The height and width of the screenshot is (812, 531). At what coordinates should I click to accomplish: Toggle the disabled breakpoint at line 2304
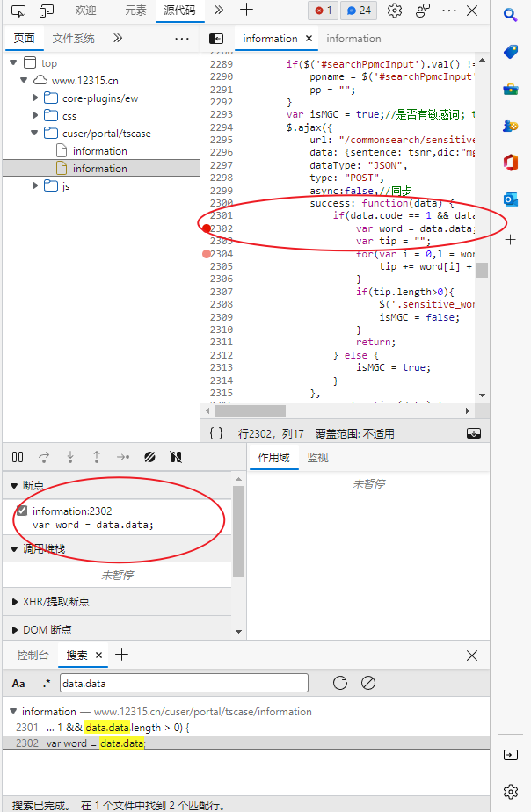pos(207,254)
